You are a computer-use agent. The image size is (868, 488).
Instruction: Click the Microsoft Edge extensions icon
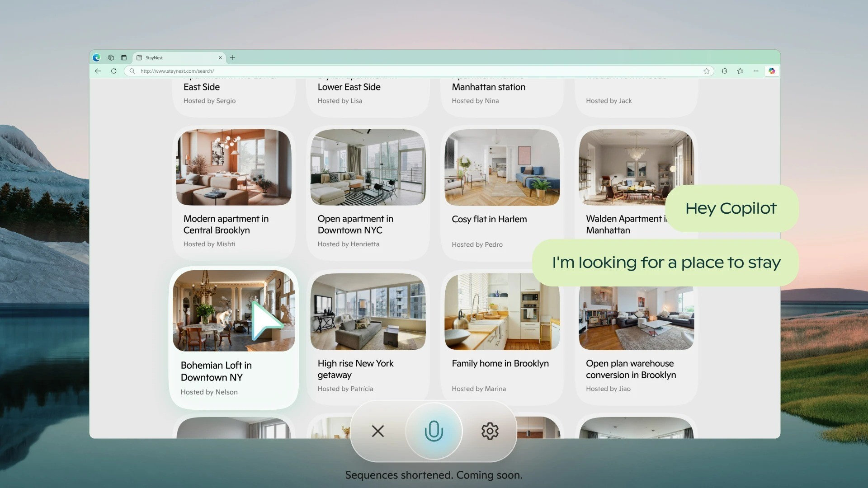(724, 71)
